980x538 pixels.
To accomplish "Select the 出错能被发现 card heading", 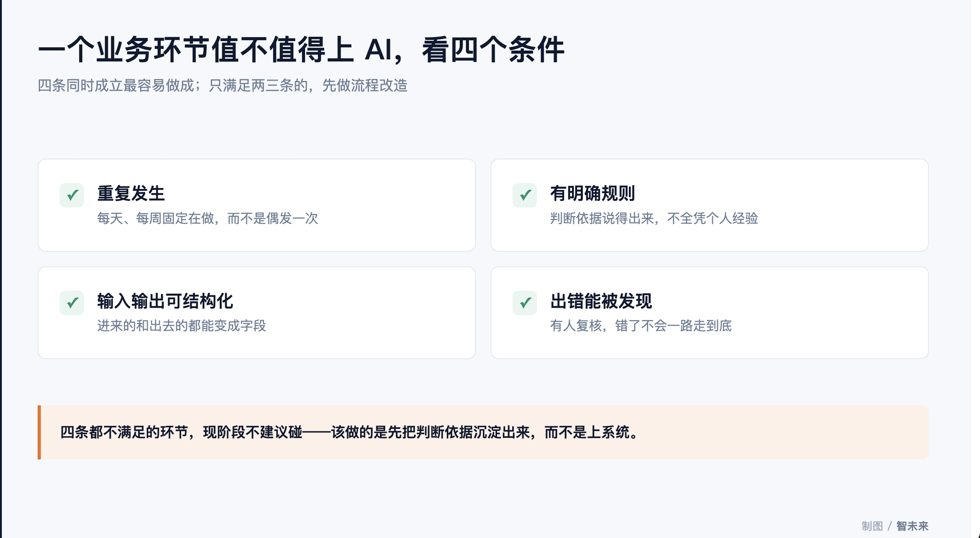I will coord(601,301).
